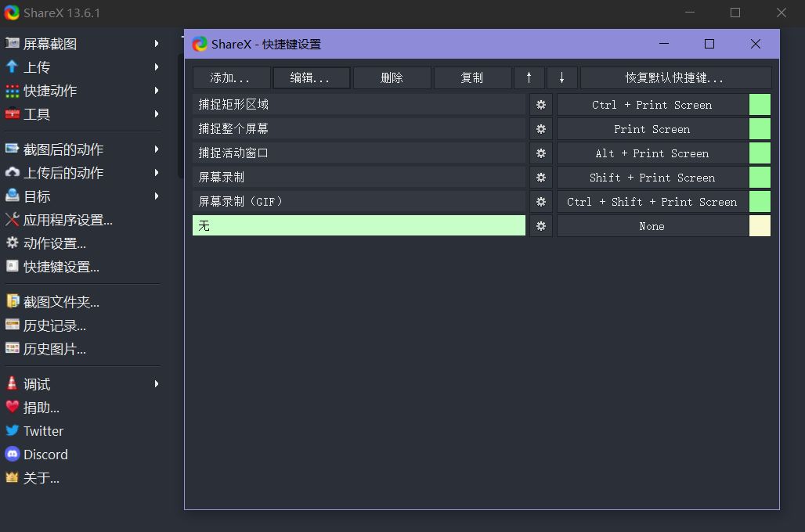Toggle green status box for Alt + Print Screen
Viewport: 805px width, 532px height.
(760, 153)
